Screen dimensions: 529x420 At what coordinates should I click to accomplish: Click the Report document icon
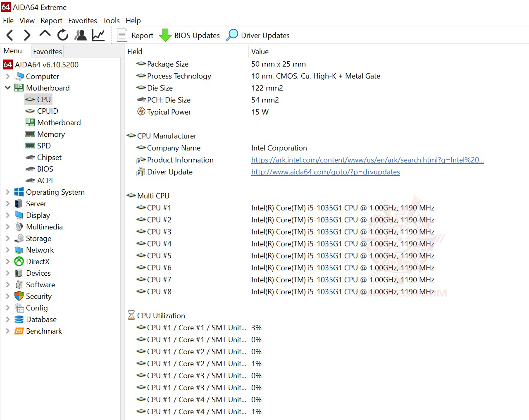click(122, 35)
